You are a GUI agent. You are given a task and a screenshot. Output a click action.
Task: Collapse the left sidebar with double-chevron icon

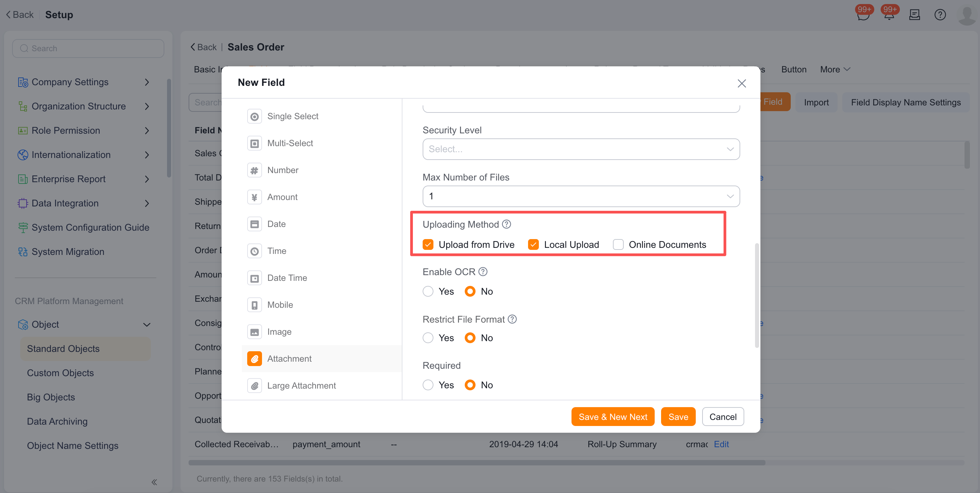[154, 482]
